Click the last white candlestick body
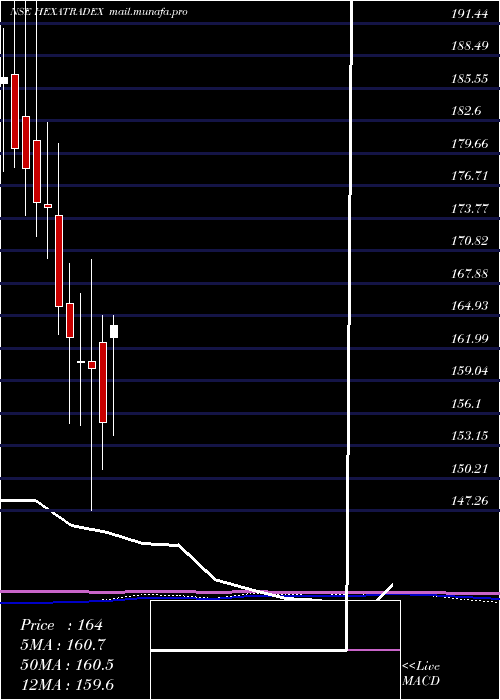Image resolution: width=500 pixels, height=700 pixels. coord(114,331)
